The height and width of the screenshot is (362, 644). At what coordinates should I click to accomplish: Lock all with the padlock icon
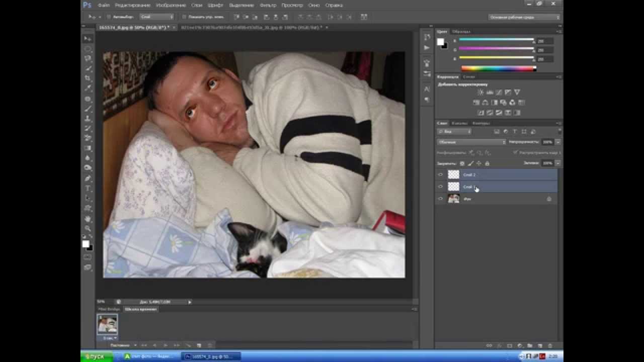coord(487,163)
